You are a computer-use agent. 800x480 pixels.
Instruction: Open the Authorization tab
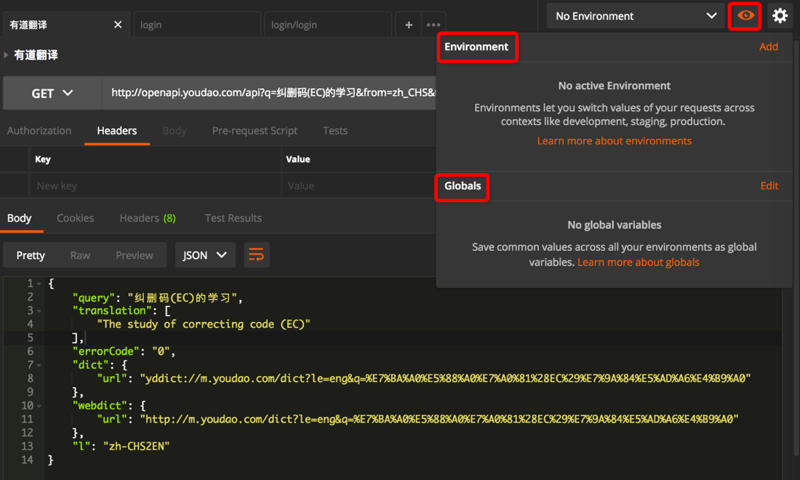(x=39, y=131)
